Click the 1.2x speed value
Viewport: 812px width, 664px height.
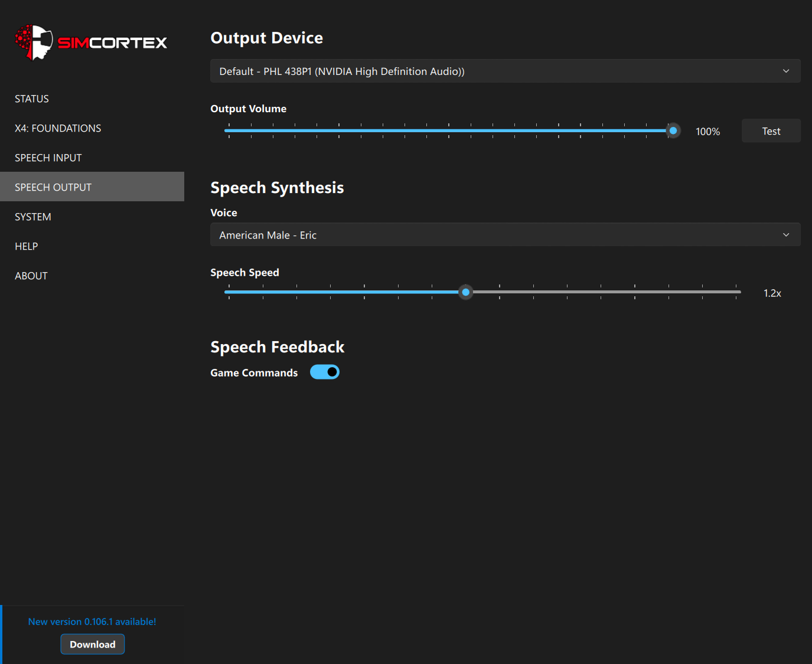tap(772, 293)
